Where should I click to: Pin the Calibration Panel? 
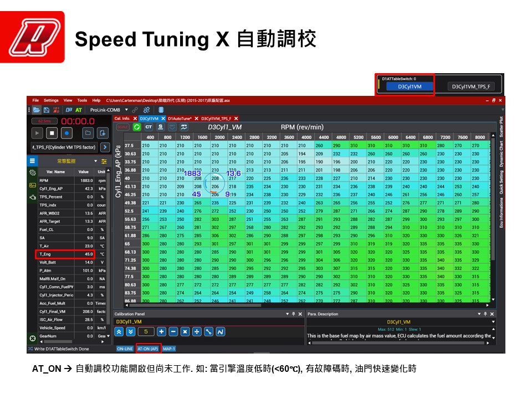click(294, 314)
